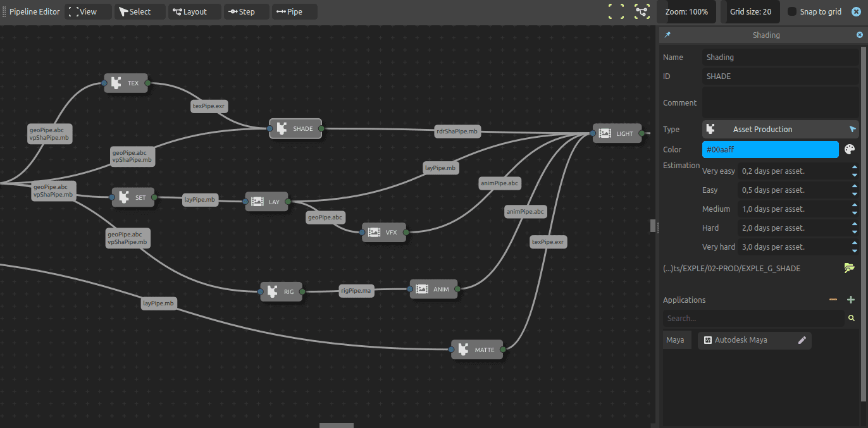Decrease the Hard estimation value
Image resolution: width=868 pixels, height=428 pixels.
[x=855, y=231]
